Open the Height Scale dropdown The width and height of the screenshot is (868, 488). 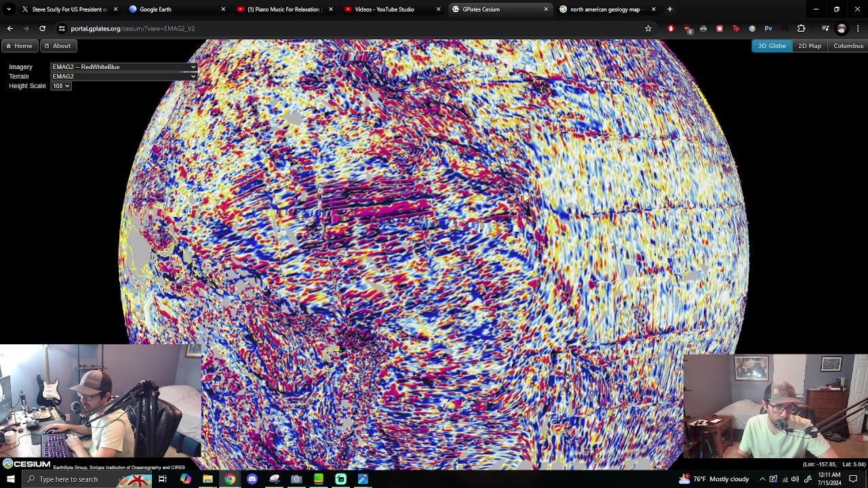coord(61,86)
